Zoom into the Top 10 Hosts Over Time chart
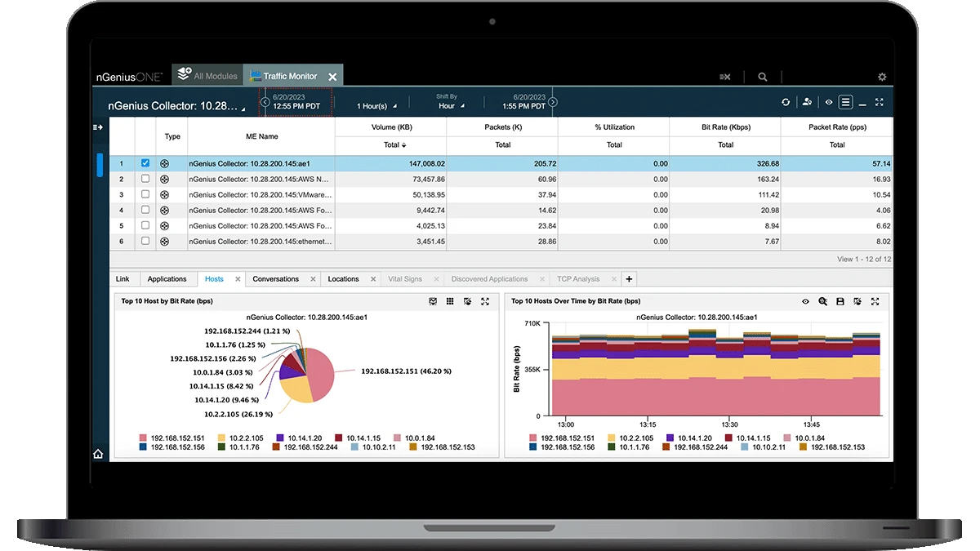Viewport: 980px width, 551px height. [822, 301]
